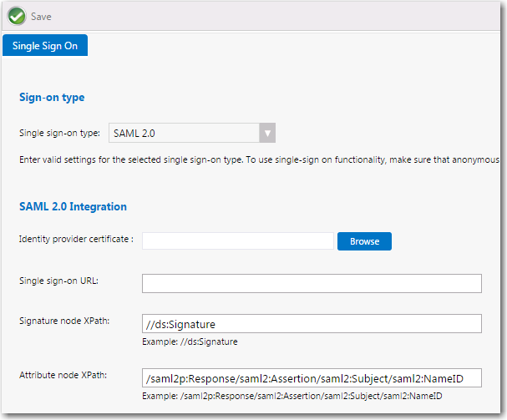Click the Save text in the toolbar
The width and height of the screenshot is (507, 420).
[x=41, y=17]
